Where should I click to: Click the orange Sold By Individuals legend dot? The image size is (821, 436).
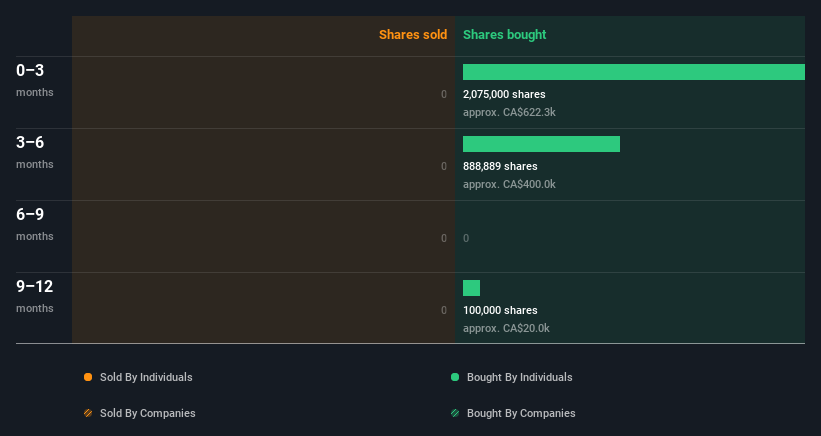[88, 377]
